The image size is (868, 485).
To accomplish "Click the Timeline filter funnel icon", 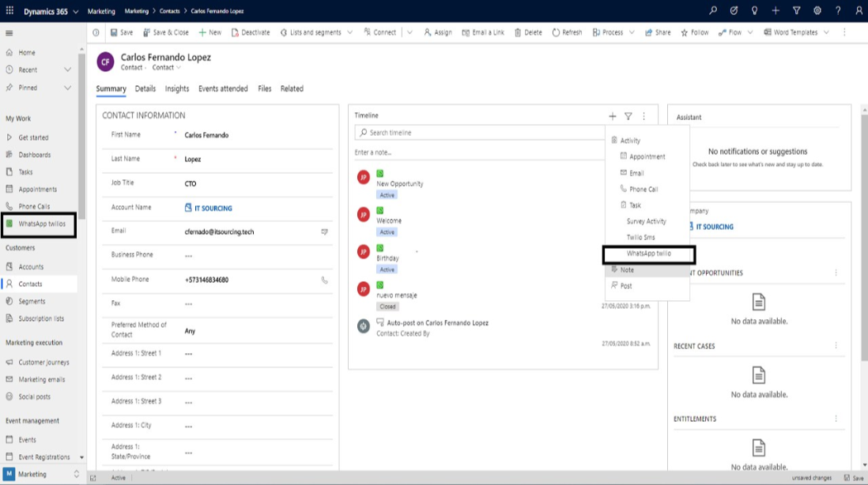I will 628,116.
